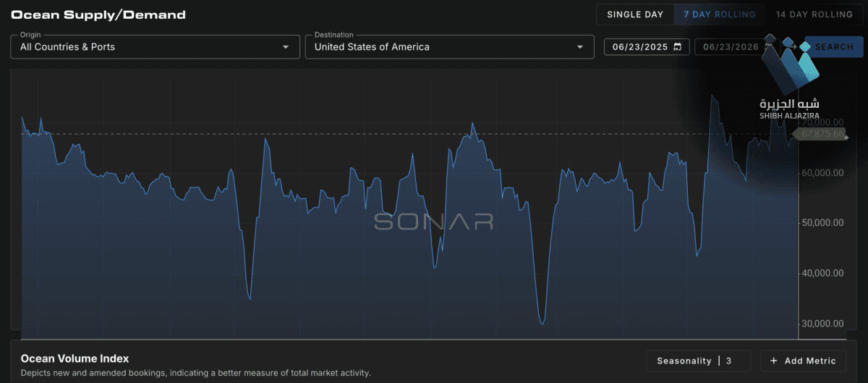This screenshot has width=868, height=383.
Task: Click the Ocean Volume Index heading
Action: 75,358
